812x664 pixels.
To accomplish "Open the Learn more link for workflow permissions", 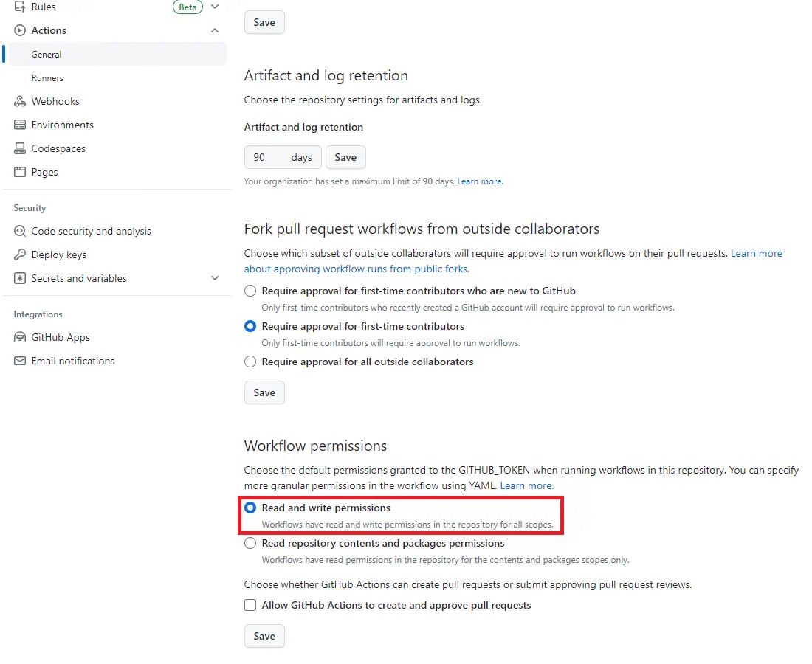I will click(526, 485).
